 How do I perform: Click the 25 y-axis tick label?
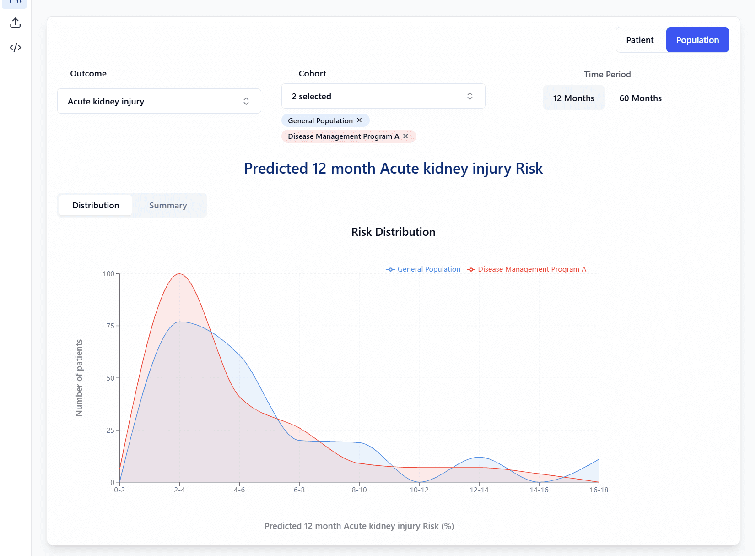click(110, 431)
